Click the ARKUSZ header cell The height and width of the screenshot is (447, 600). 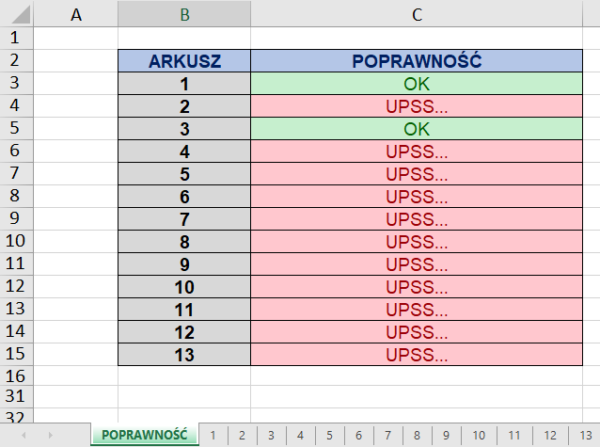point(184,61)
